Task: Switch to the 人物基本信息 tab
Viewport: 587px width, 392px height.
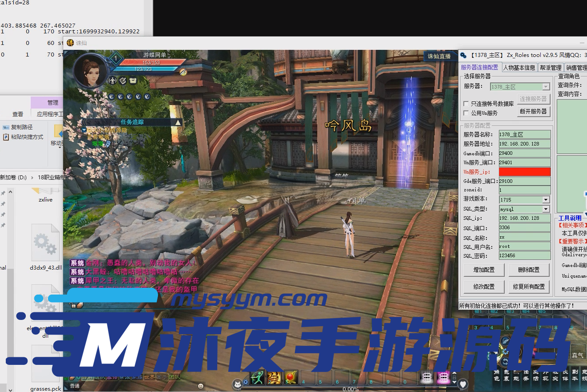Action: tap(519, 68)
